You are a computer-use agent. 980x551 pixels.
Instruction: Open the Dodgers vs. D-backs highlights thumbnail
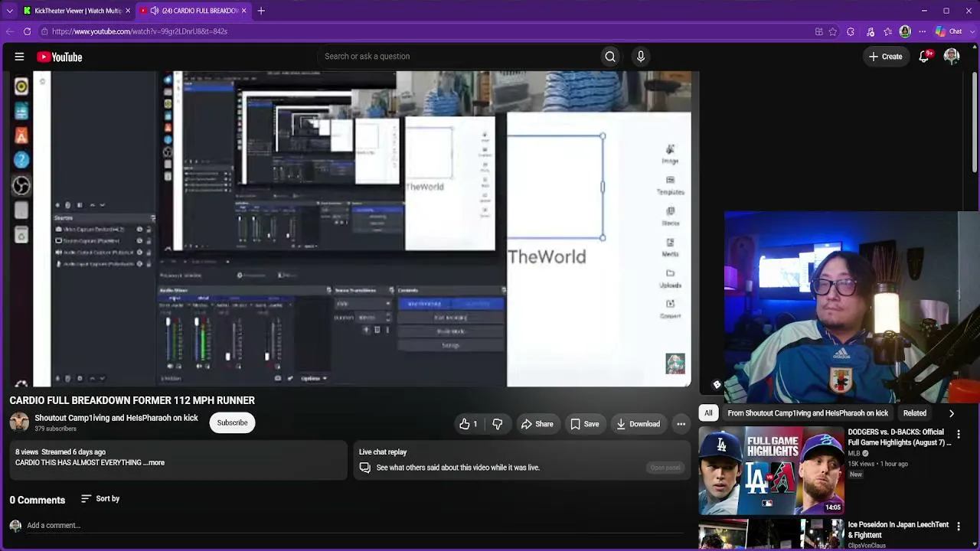point(770,470)
